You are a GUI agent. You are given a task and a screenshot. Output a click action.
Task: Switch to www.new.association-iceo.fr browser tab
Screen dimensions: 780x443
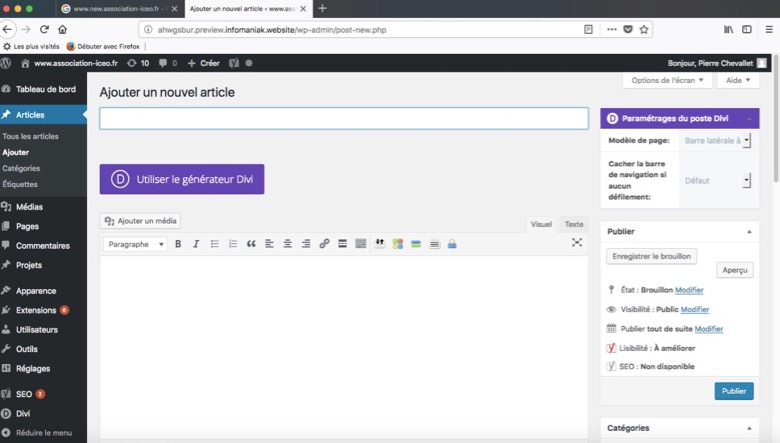pyautogui.click(x=119, y=8)
